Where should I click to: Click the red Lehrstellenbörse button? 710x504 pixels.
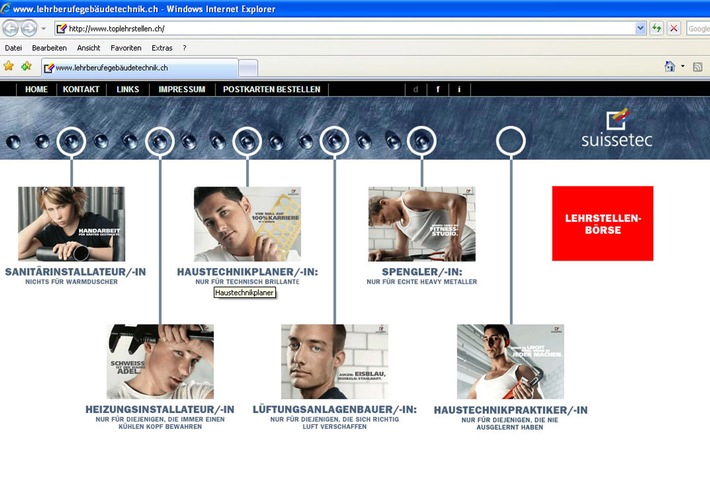[602, 223]
